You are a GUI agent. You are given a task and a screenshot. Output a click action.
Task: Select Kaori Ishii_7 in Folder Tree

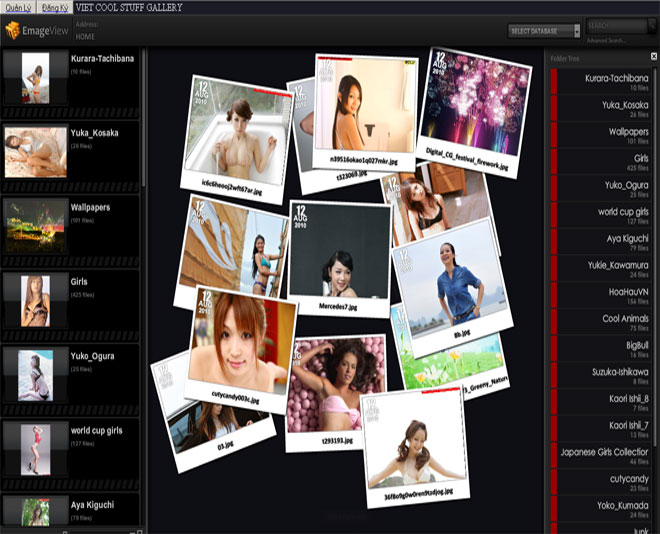601,429
